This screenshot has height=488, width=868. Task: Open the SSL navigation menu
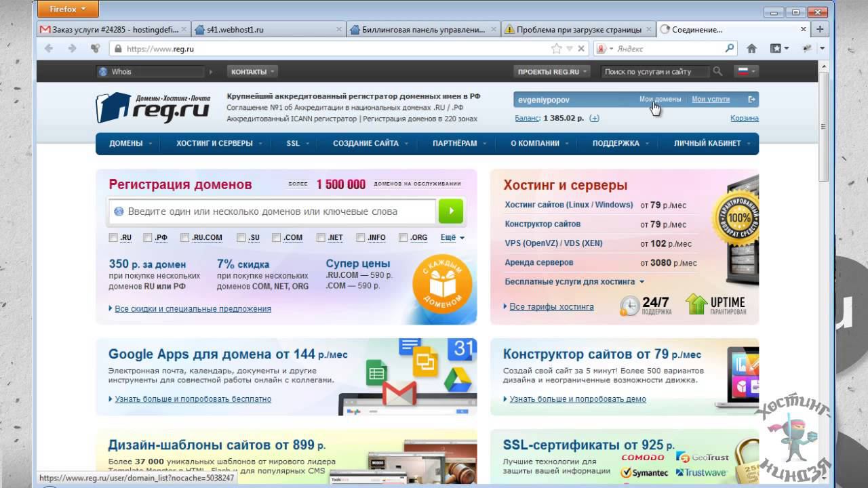297,143
